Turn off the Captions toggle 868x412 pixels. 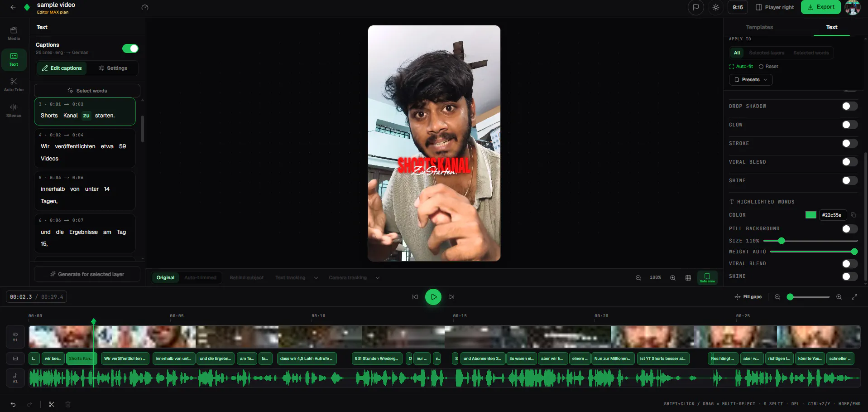tap(130, 48)
